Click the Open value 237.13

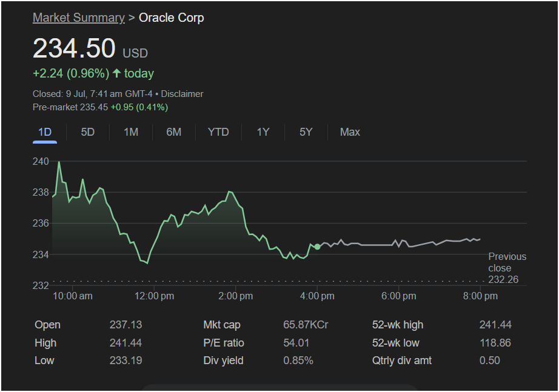pos(126,325)
